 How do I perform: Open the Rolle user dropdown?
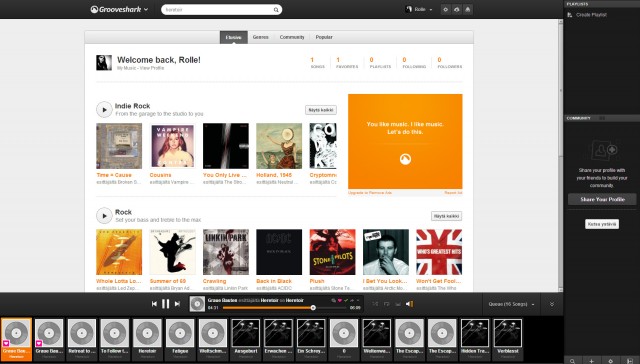(419, 9)
